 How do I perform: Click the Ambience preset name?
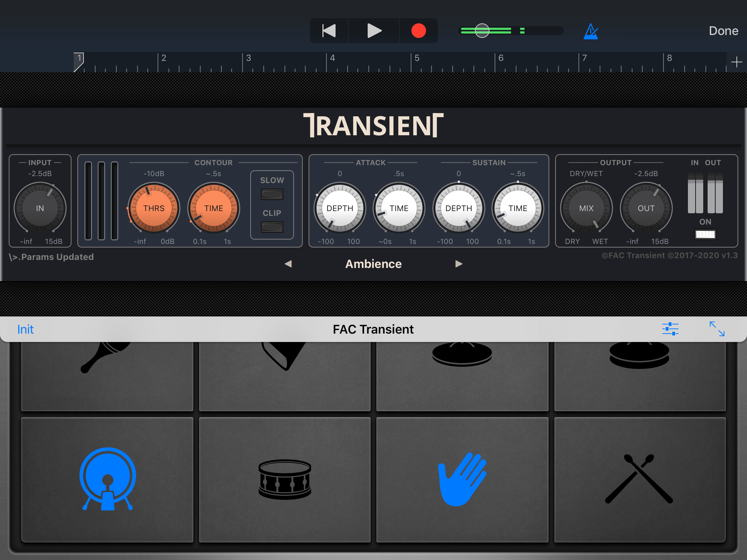tap(373, 264)
